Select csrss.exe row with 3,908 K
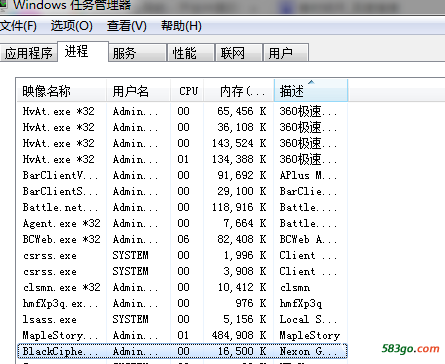 point(182,271)
